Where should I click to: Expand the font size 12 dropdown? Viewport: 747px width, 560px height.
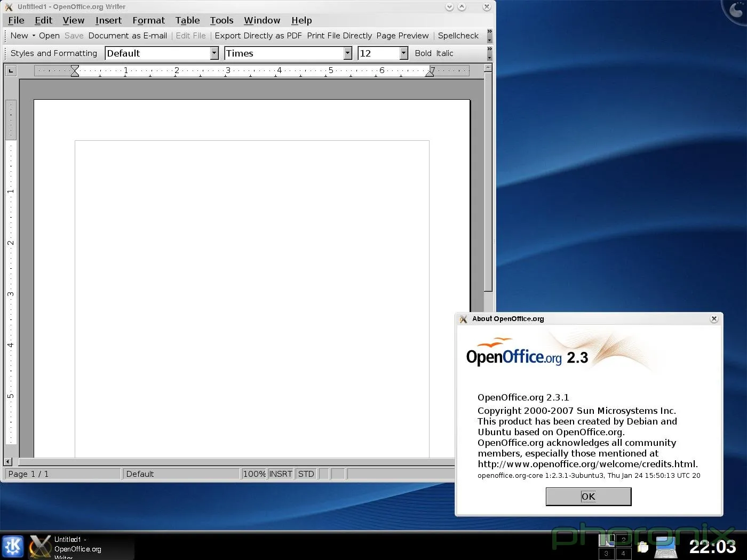tap(404, 53)
